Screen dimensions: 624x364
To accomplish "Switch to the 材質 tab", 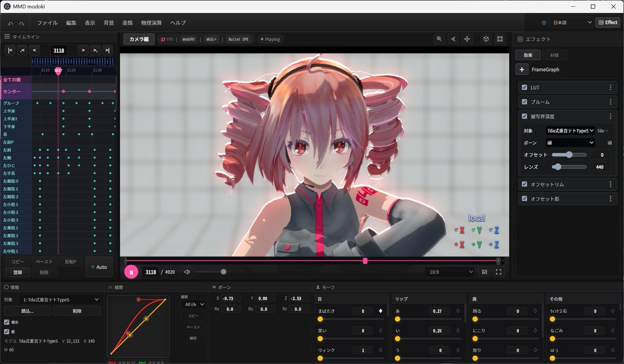I will click(554, 55).
